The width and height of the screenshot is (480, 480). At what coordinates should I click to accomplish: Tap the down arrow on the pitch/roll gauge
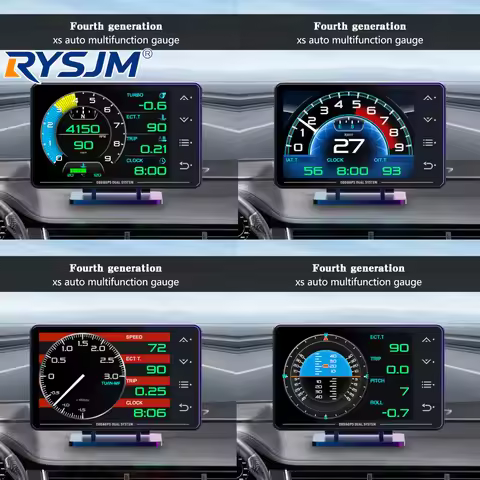point(427,361)
